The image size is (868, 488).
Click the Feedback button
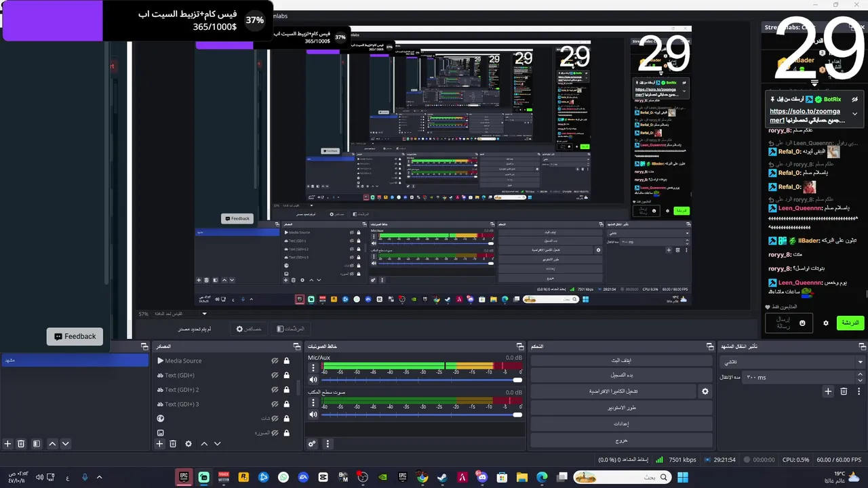pyautogui.click(x=75, y=336)
